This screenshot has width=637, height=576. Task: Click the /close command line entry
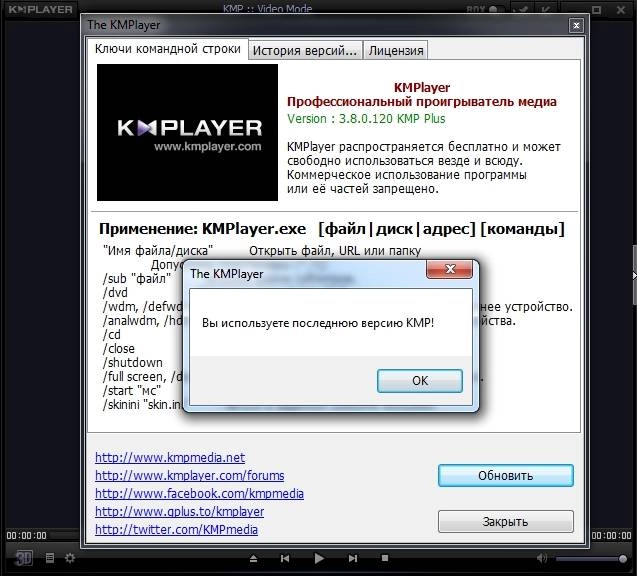point(118,349)
